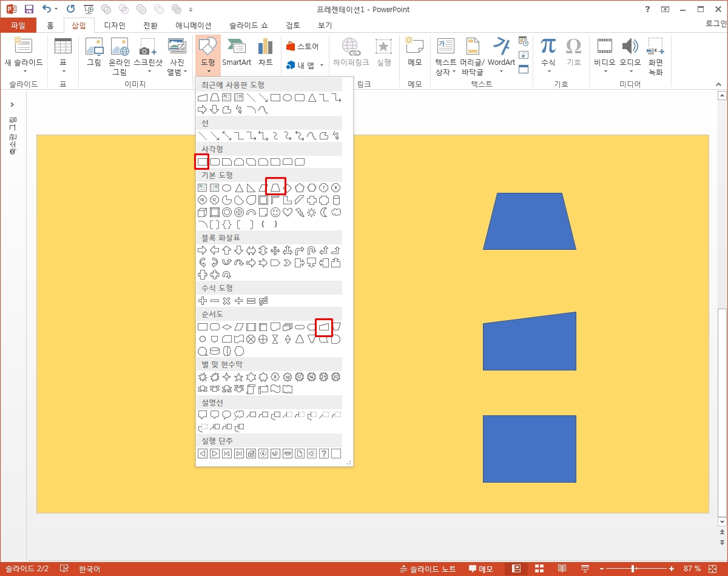The height and width of the screenshot is (576, 728).
Task: Pick the 32-point star shape
Action: [336, 377]
